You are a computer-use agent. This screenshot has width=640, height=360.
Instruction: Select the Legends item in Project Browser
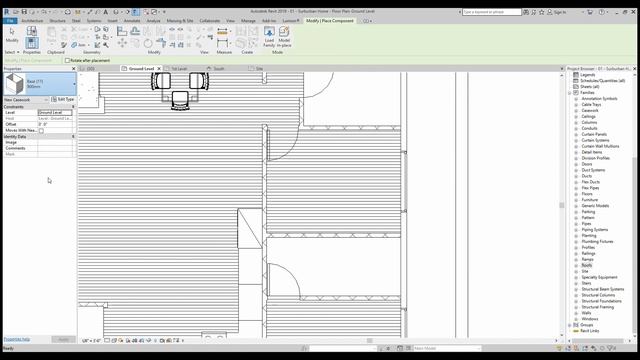tap(587, 75)
